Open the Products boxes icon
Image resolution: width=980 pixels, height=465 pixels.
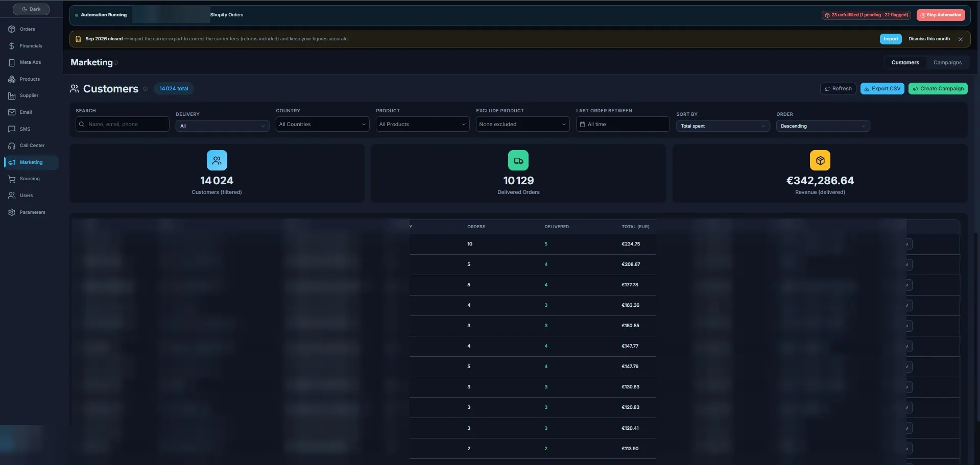pos(12,79)
